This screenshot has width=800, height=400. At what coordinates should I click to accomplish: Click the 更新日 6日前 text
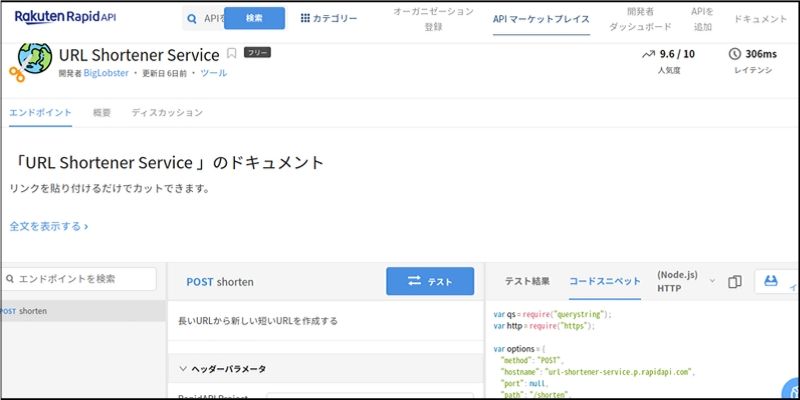point(164,73)
